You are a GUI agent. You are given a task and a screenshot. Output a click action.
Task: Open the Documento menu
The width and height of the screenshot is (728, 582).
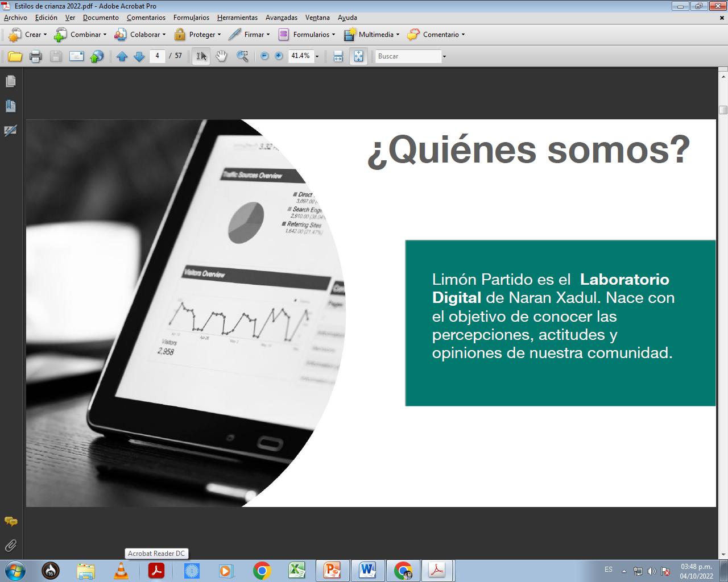(x=101, y=18)
